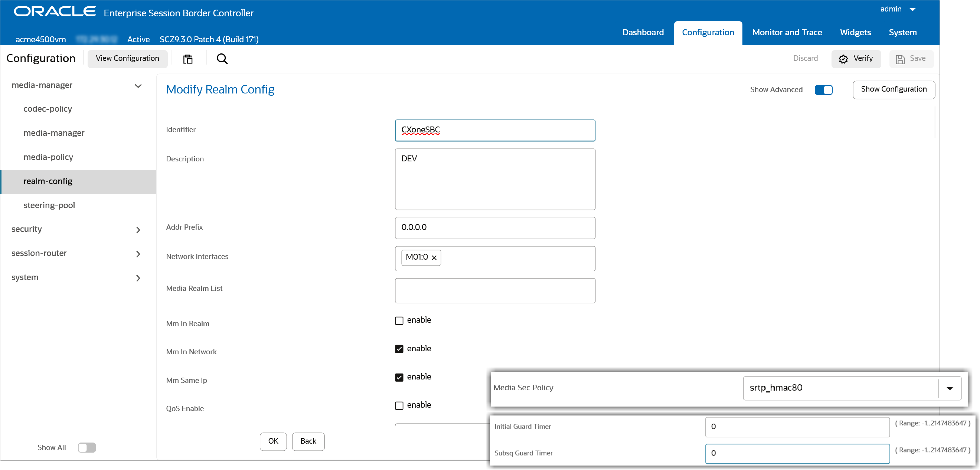Expand the system section in sidebar
The height and width of the screenshot is (470, 980).
138,278
